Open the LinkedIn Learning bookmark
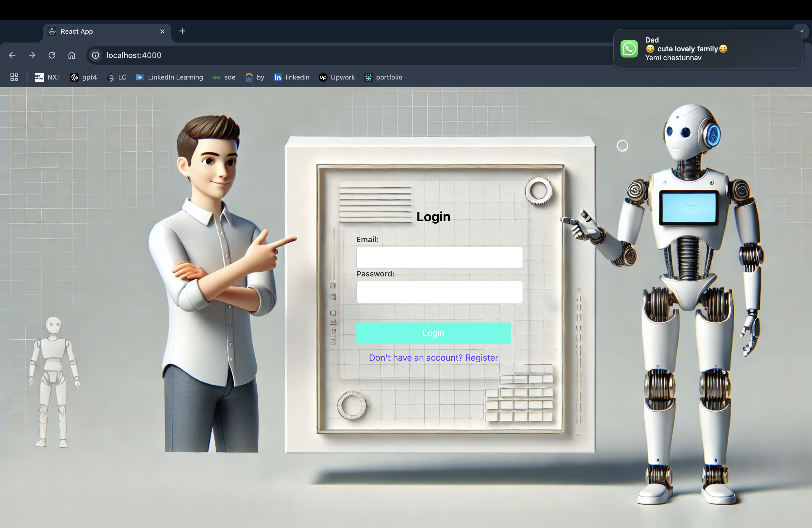This screenshot has width=812, height=528. tap(170, 77)
